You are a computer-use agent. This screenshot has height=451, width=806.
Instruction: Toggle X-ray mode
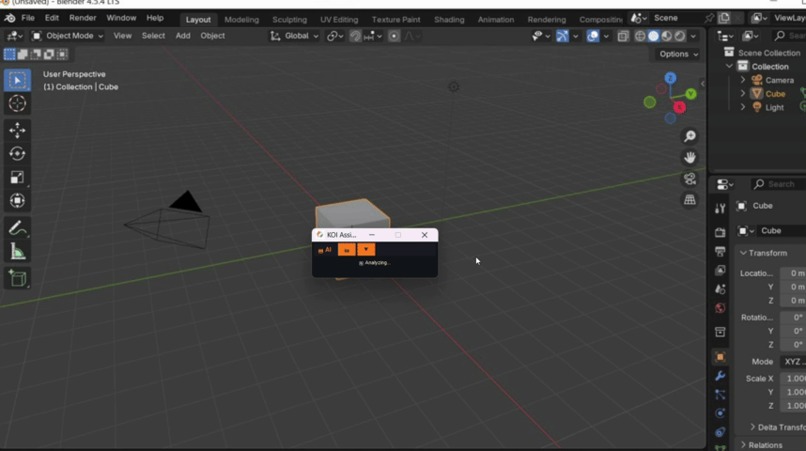click(x=623, y=36)
